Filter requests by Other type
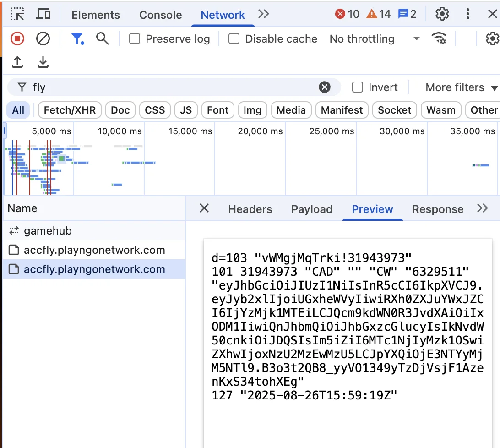The height and width of the screenshot is (448, 500). (484, 110)
